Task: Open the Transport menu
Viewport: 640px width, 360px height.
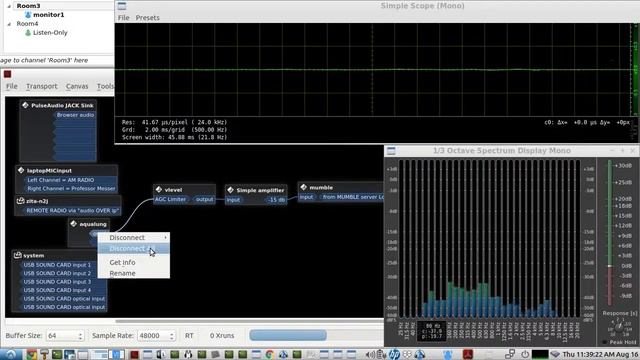Action: click(x=42, y=86)
